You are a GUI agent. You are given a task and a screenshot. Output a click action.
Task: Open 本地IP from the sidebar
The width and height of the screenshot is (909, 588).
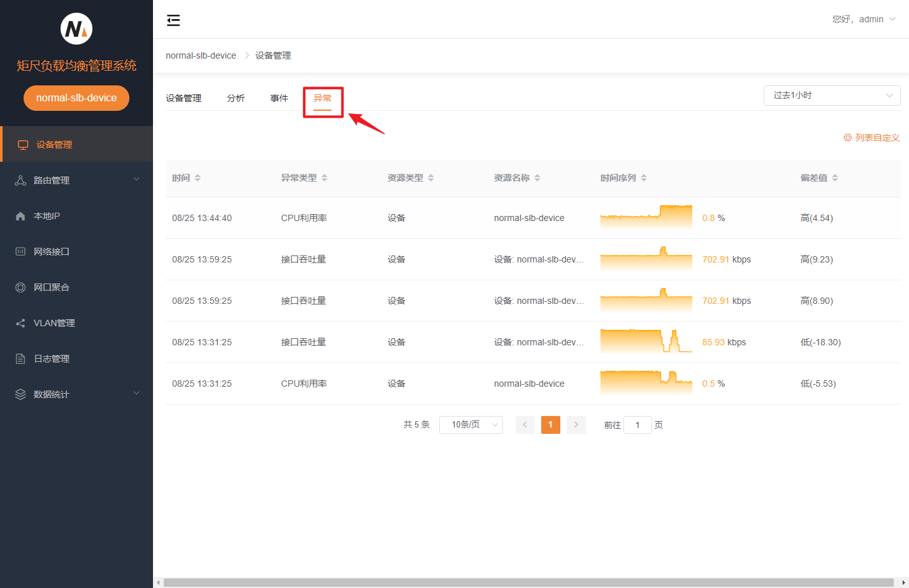[47, 216]
